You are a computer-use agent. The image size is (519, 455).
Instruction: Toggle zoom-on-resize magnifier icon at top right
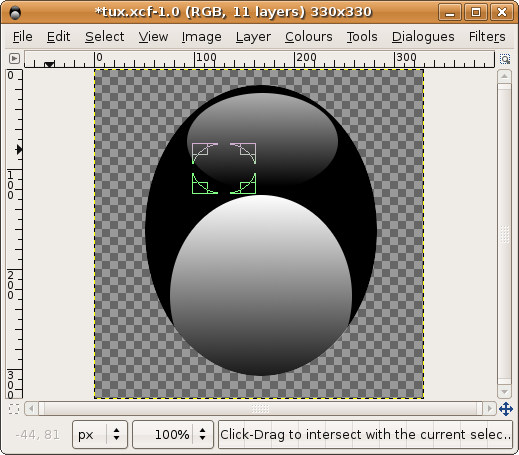(505, 59)
